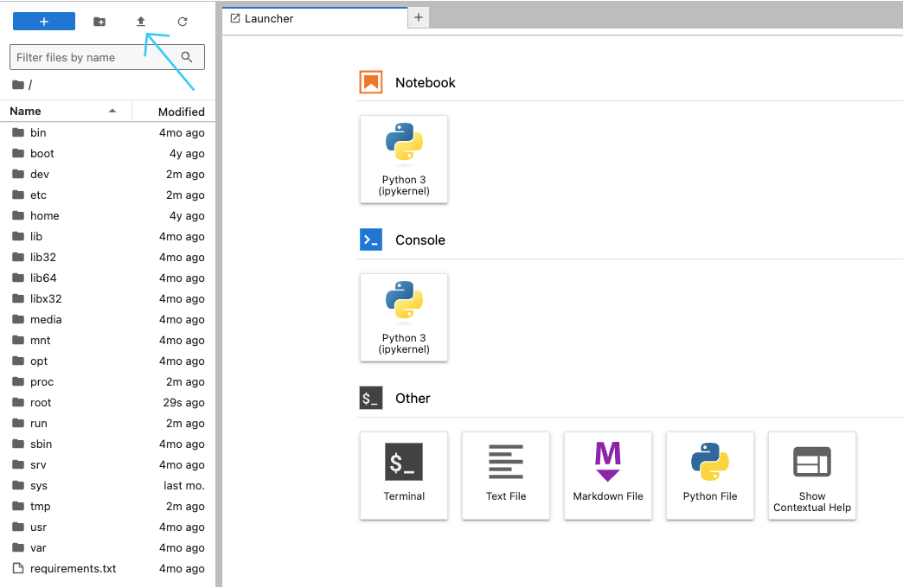Sort files using the Name column arrow

click(112, 112)
